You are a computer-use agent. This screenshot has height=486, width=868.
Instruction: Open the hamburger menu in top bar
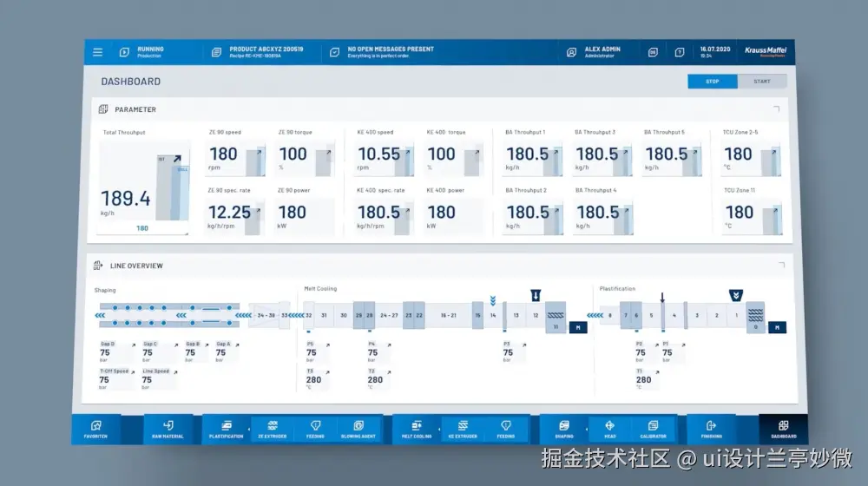[97, 52]
